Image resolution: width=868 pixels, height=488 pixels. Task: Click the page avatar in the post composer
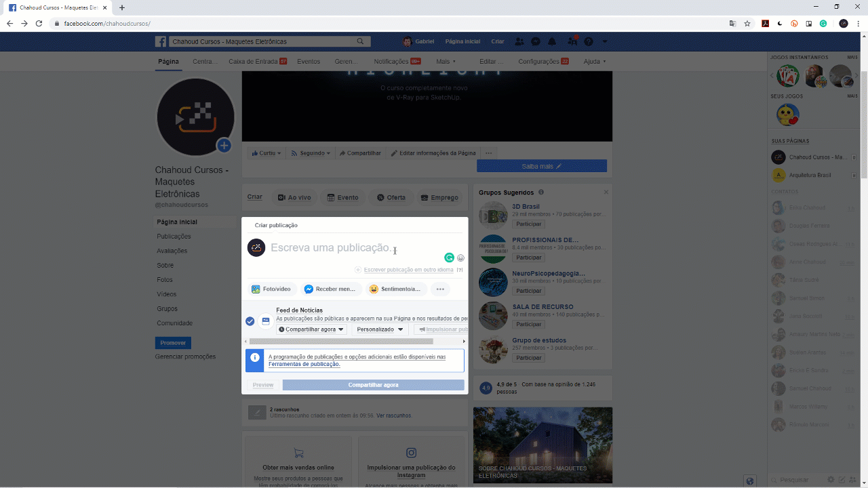[256, 248]
